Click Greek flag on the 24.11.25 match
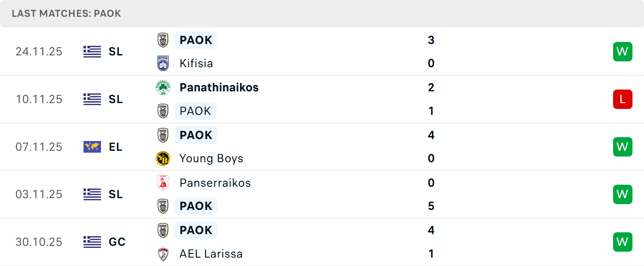The width and height of the screenshot is (644, 266). click(x=92, y=52)
